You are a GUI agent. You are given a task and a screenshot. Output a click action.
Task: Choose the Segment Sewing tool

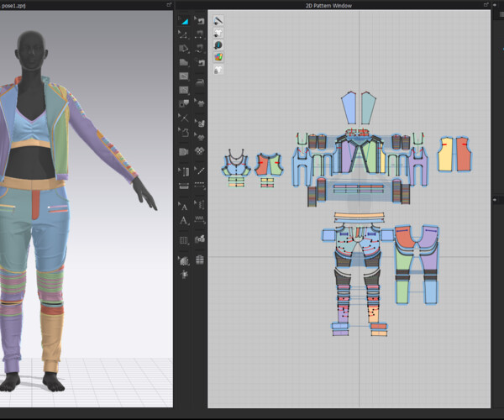point(200,34)
